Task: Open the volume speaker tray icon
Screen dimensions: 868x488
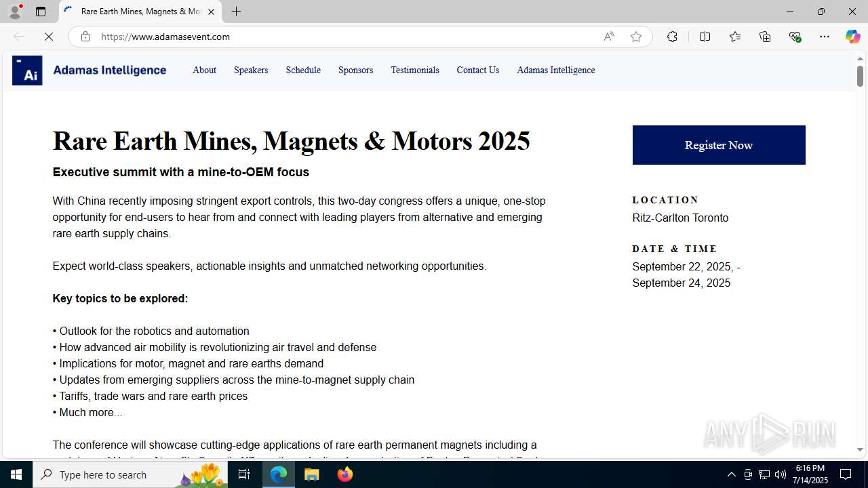Action: [781, 474]
